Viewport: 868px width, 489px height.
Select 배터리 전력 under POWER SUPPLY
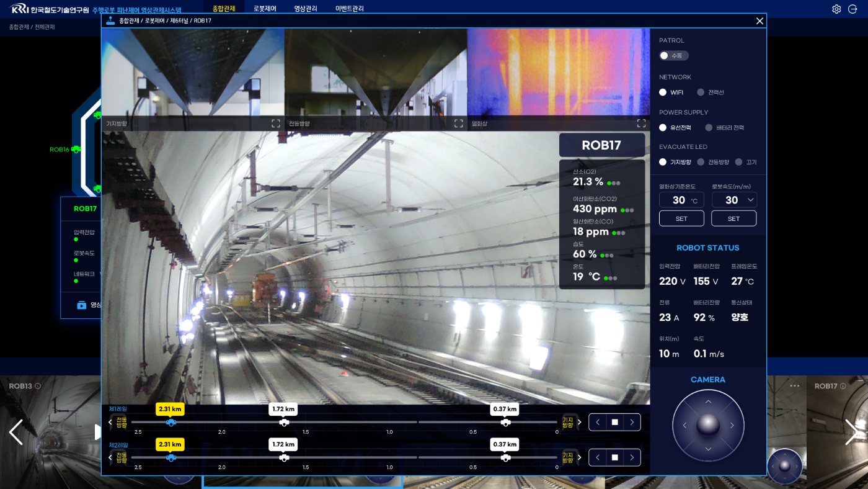(709, 128)
